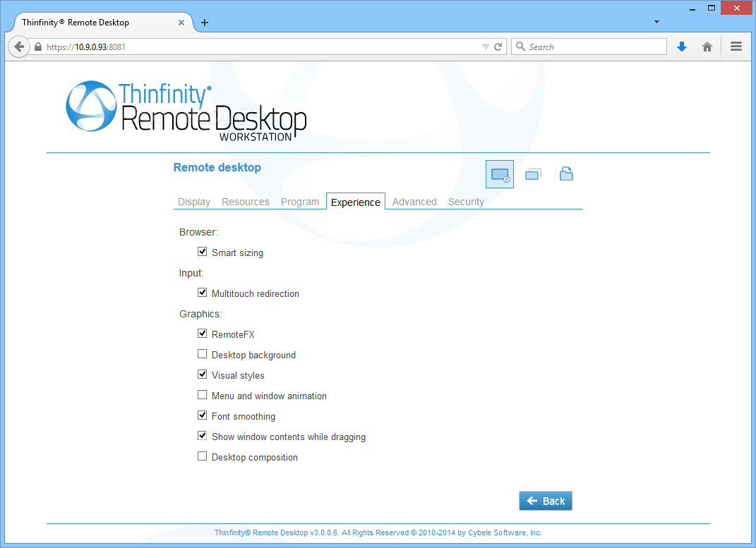This screenshot has height=548, width=756.
Task: Toggle the Visual styles checkbox
Action: point(202,375)
